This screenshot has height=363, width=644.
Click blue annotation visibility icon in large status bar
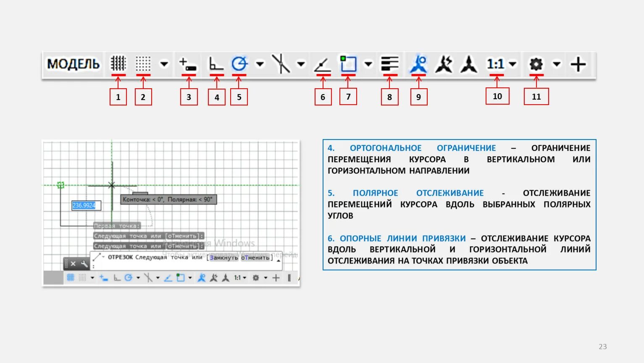coord(419,64)
